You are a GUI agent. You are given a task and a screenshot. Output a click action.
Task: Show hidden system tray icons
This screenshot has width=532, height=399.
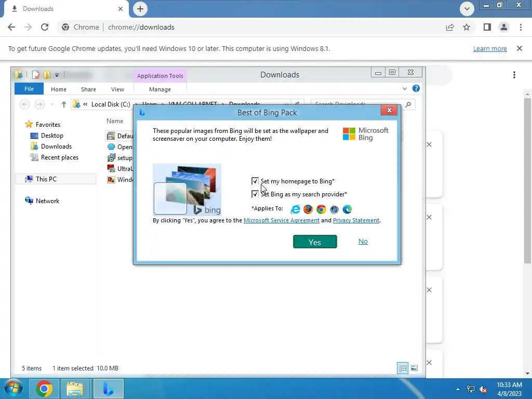point(458,389)
